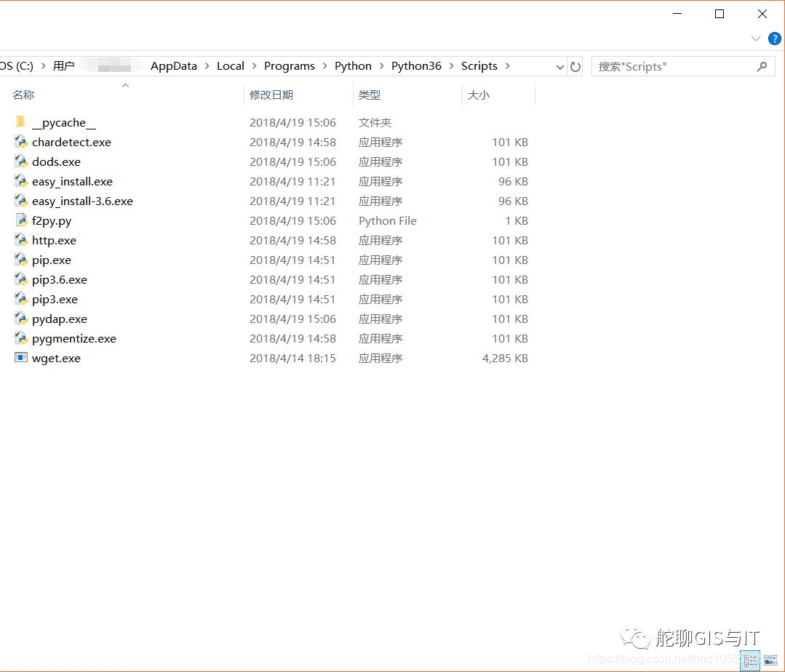This screenshot has width=785, height=672.
Task: Click the 文件夹 type cell
Action: pos(375,123)
